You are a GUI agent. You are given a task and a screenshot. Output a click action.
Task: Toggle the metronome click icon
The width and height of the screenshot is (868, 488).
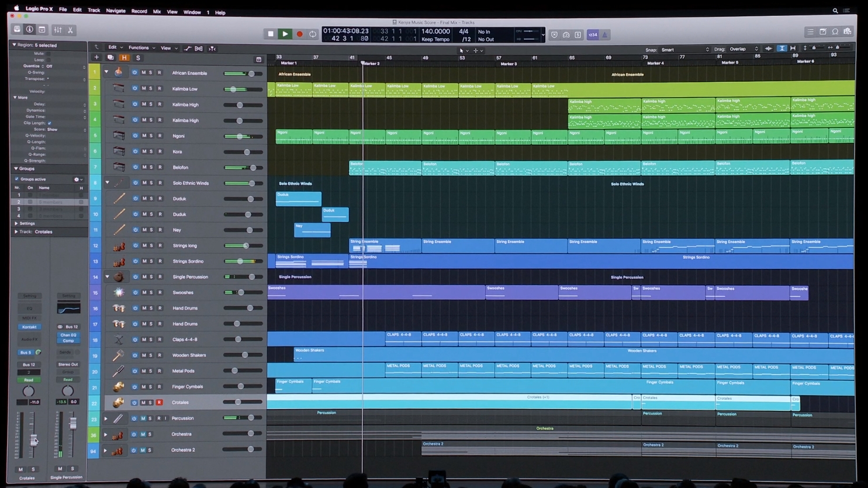[605, 35]
